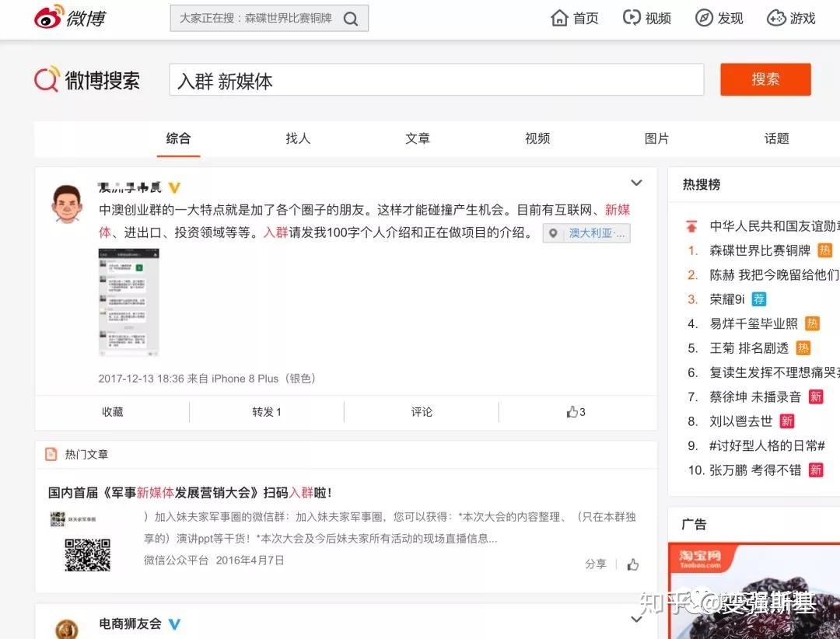Like the 军事新媒体 article via its thumb icon
840x639 pixels.
tap(632, 564)
